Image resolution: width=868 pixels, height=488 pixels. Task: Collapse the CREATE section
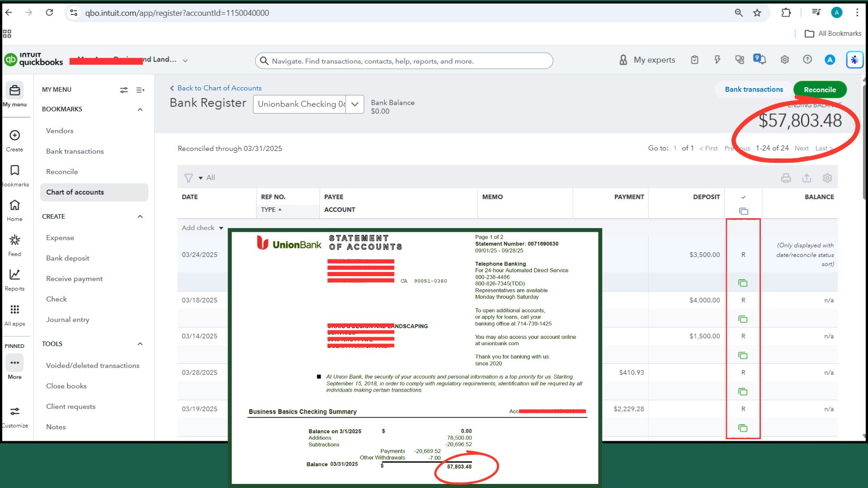click(x=140, y=216)
